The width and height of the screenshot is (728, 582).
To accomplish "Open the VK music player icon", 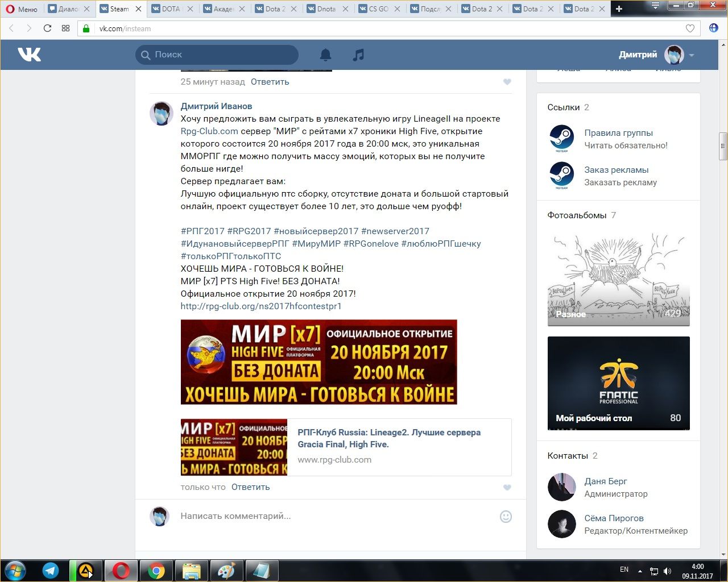I will pyautogui.click(x=358, y=55).
